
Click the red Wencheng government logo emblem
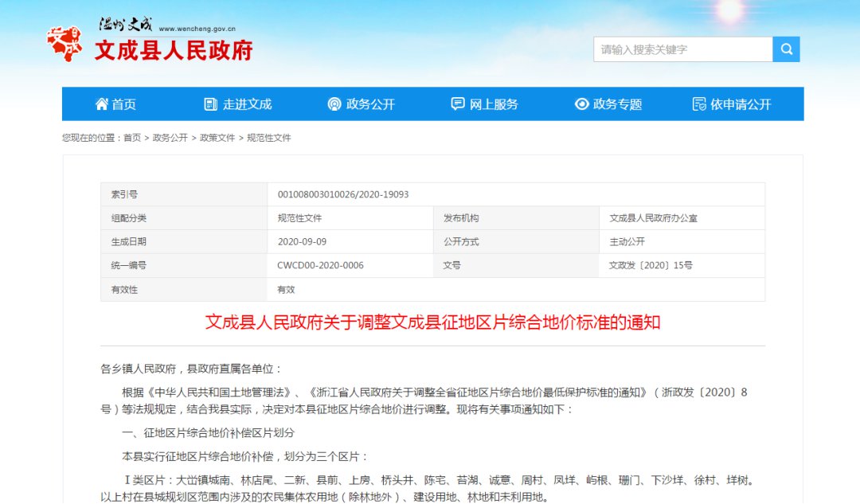tap(65, 43)
